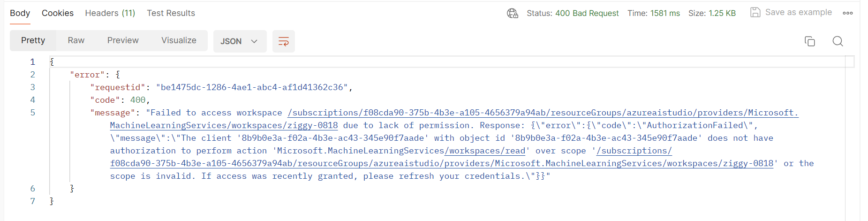
Task: Select the Preview view mode
Action: coord(123,40)
